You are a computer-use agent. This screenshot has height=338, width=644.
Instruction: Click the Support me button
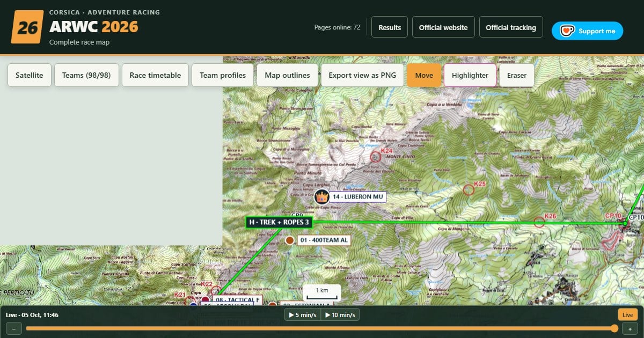tap(587, 31)
